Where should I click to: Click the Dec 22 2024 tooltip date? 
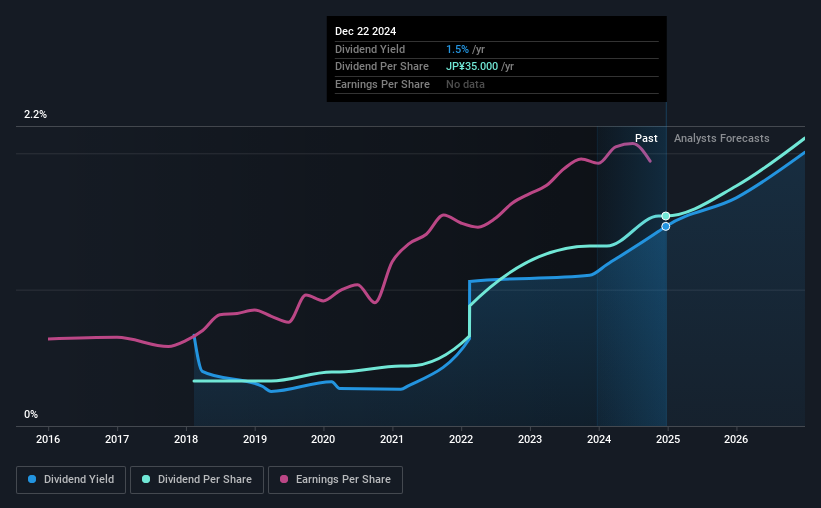point(365,31)
